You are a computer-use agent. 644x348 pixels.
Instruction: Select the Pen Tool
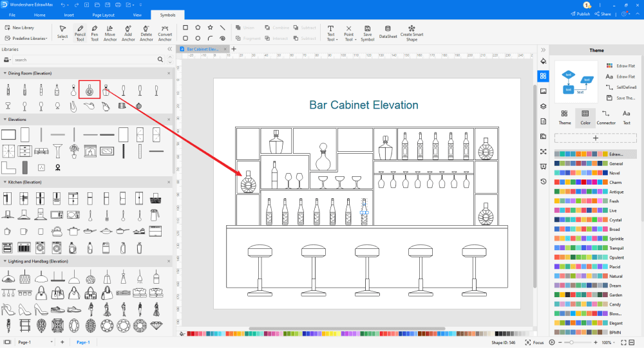95,33
